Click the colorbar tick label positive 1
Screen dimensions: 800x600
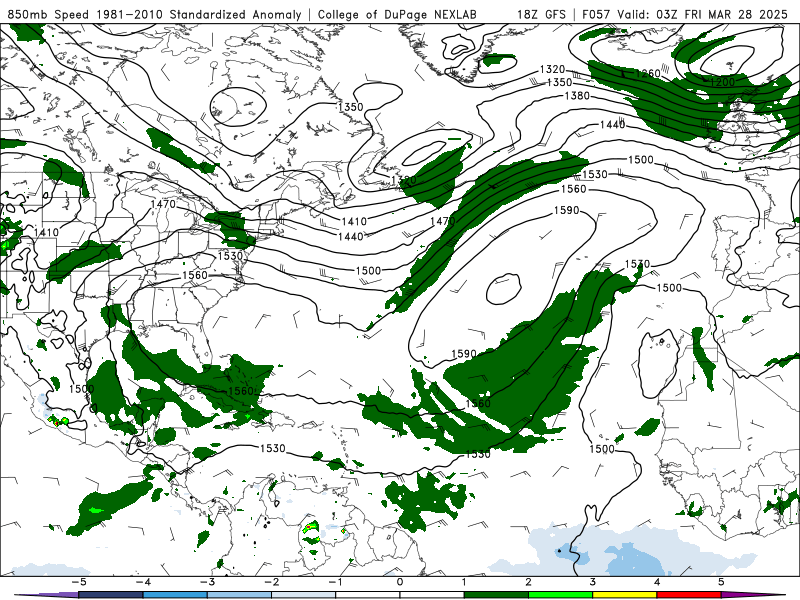[464, 582]
